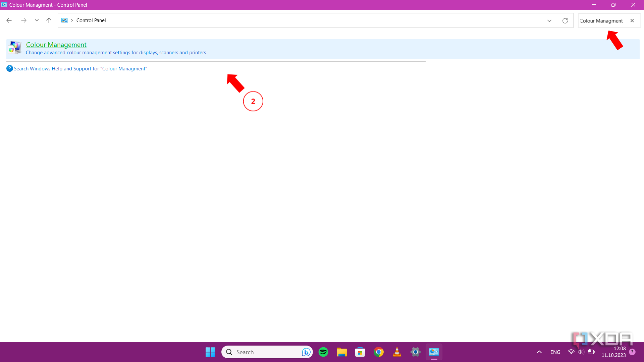Open Settings gear on the taskbar
This screenshot has width=644, height=362.
[415, 352]
